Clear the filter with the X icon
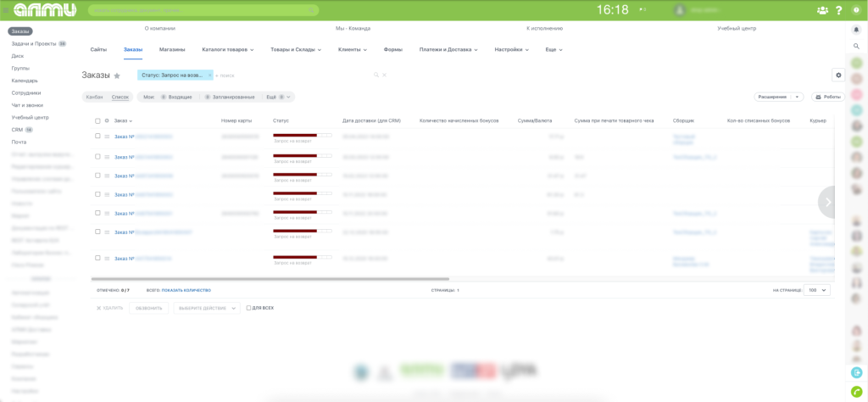 (384, 75)
